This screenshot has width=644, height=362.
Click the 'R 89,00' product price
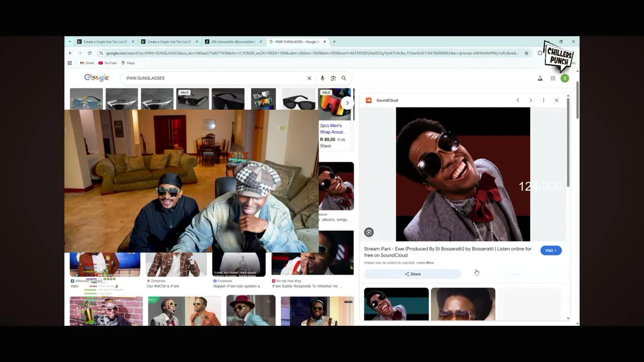tap(328, 140)
